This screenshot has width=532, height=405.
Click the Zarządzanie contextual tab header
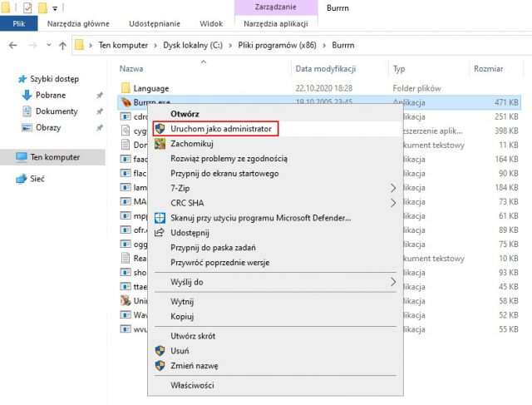[x=275, y=7]
